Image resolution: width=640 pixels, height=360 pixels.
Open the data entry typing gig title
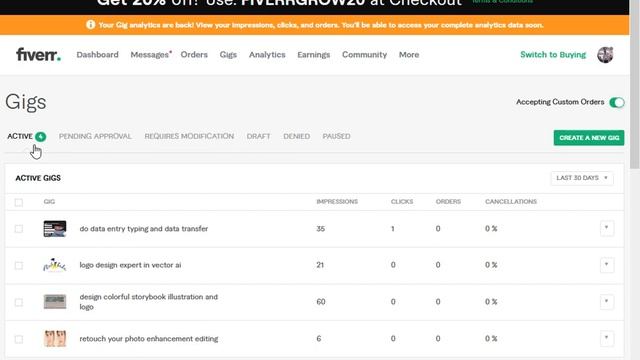coord(144,229)
